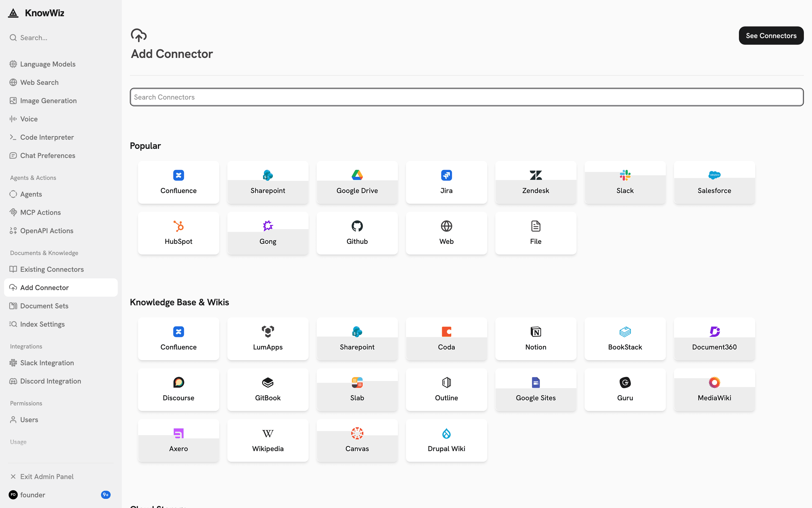Open MCP Actions
Screen dimensions: 812x508
tap(61, 212)
